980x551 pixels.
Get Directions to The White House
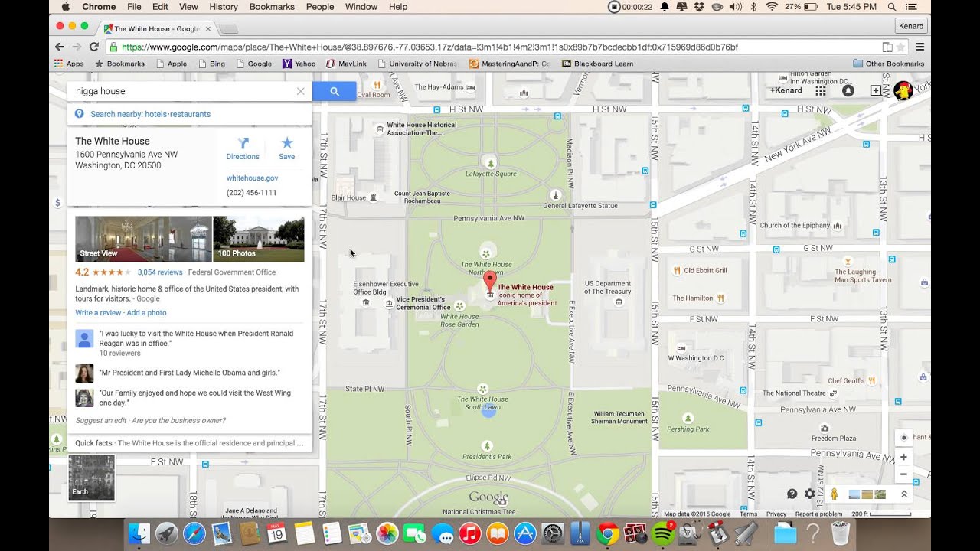click(x=243, y=148)
